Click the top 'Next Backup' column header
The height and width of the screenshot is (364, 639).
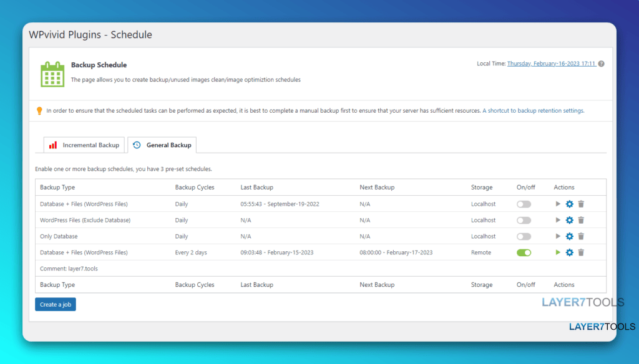tap(377, 187)
